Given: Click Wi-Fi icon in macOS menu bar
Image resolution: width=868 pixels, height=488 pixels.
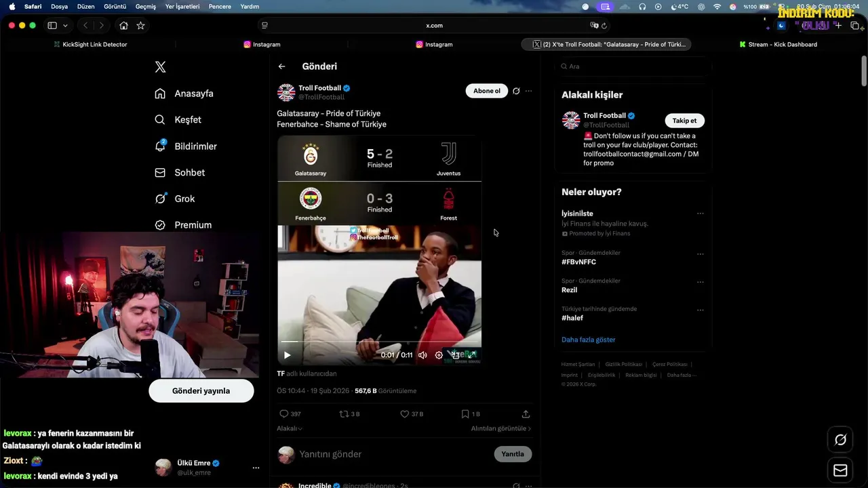Looking at the screenshot, I should coord(717,6).
